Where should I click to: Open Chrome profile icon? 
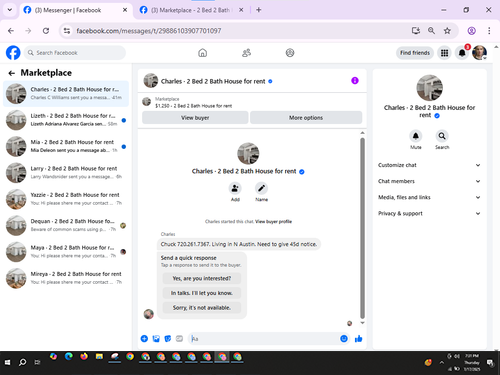[471, 31]
